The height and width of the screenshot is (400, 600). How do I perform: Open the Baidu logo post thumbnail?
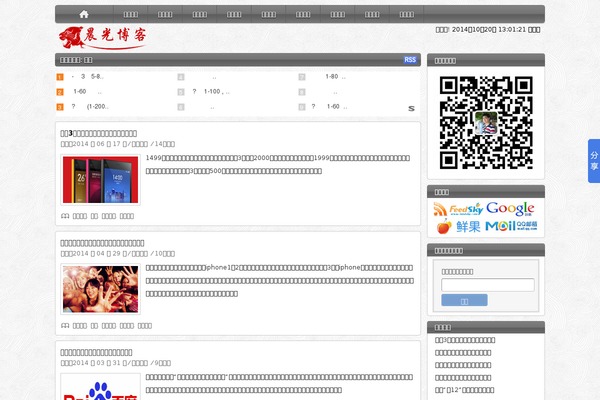click(x=100, y=387)
